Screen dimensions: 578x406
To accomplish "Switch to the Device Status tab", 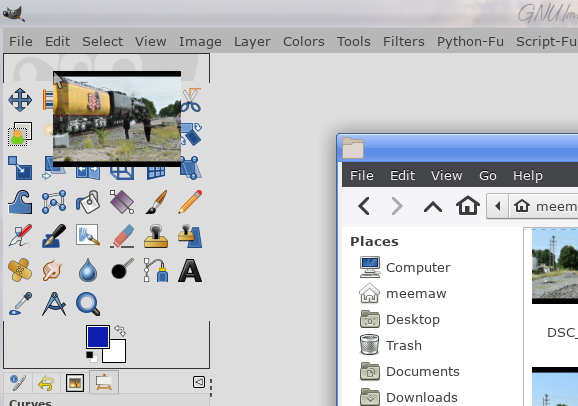I will click(x=18, y=383).
